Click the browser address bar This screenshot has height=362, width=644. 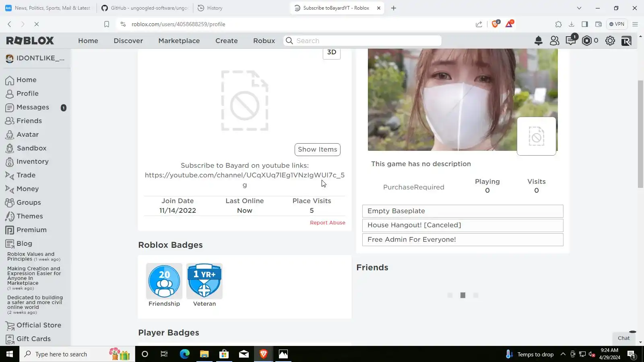[298, 24]
